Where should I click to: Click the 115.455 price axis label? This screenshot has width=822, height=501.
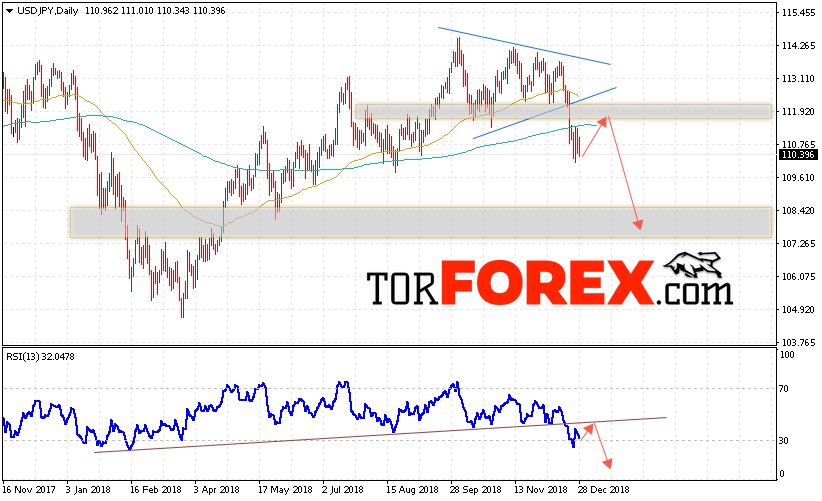[x=798, y=13]
